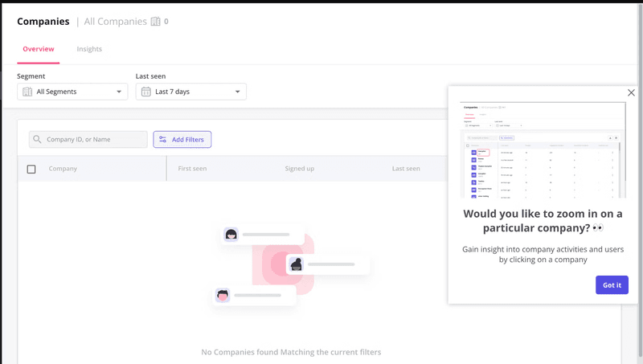643x364 pixels.
Task: Click the Add Filters button
Action: [x=182, y=139]
